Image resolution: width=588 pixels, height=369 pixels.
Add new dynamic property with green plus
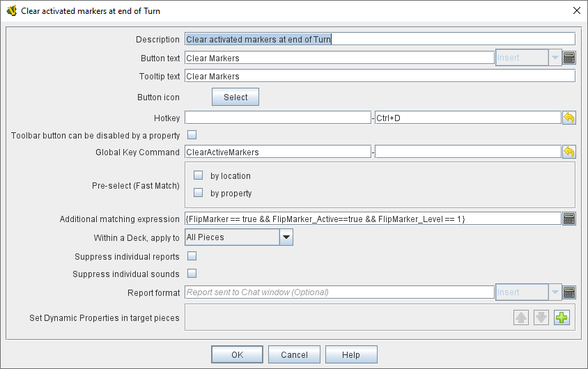(562, 318)
